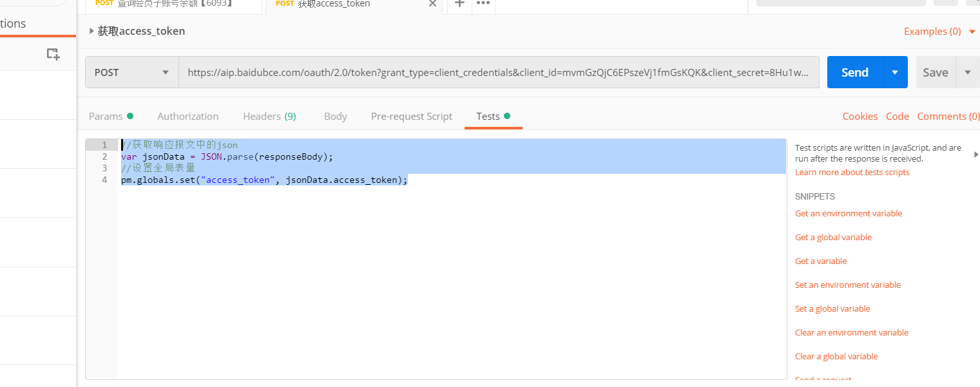Insert Set an environment variable snippet
The height and width of the screenshot is (387, 980).
coord(848,285)
